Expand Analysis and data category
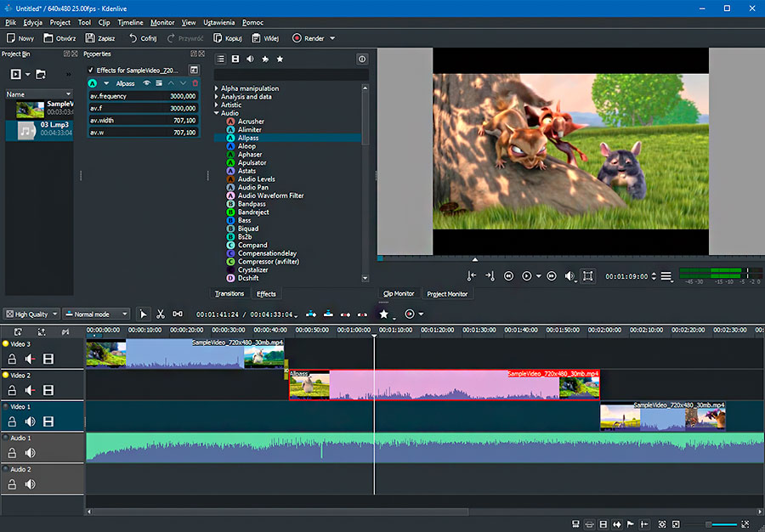This screenshot has width=765, height=532. (x=217, y=97)
